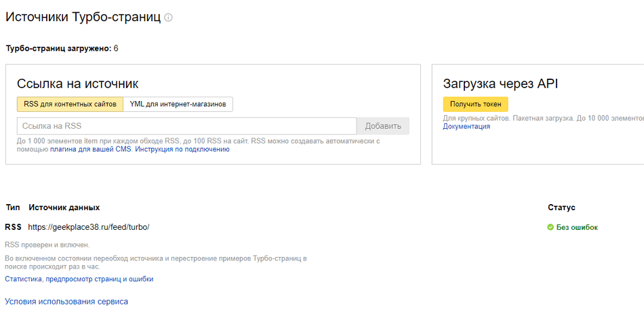Select RSS для контентных сайтов tab
The width and height of the screenshot is (644, 316).
click(71, 104)
